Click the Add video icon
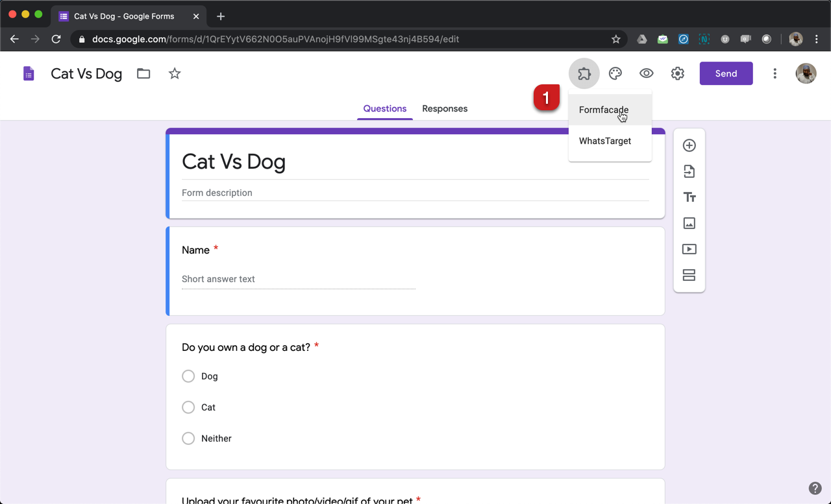Viewport: 831px width, 504px height. pos(689,249)
